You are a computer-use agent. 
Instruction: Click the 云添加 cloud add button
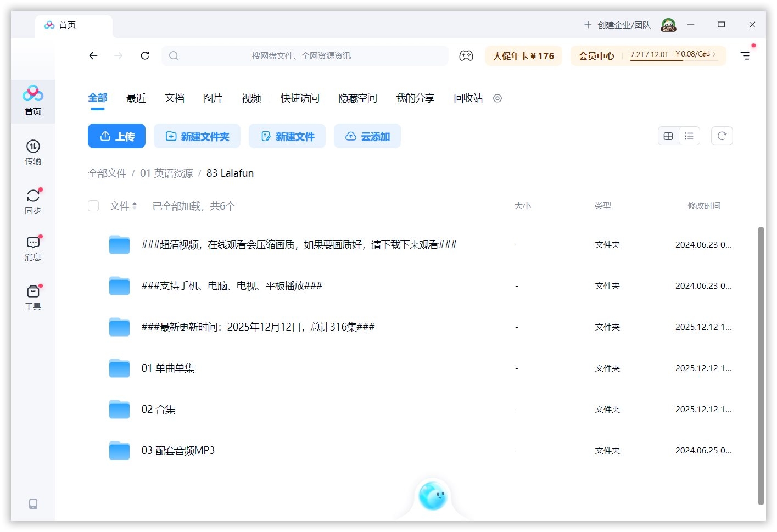point(367,136)
